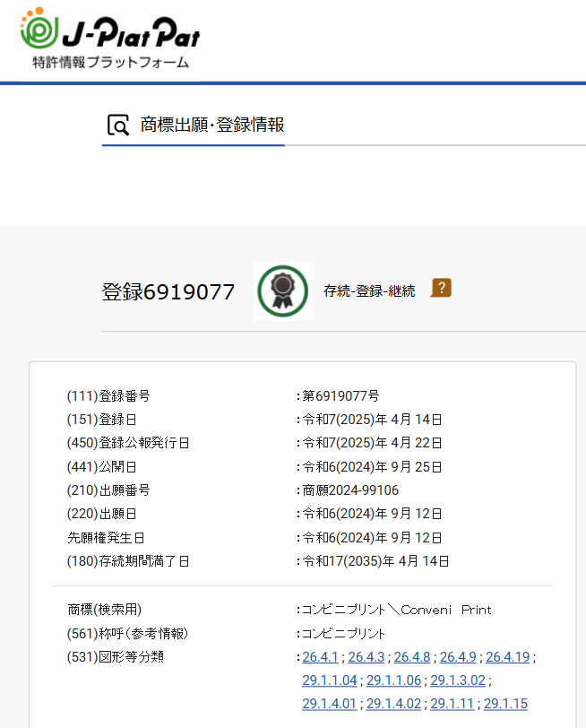586x728 pixels.
Task: Click the label (180)存続期間満了日
Action: click(128, 561)
